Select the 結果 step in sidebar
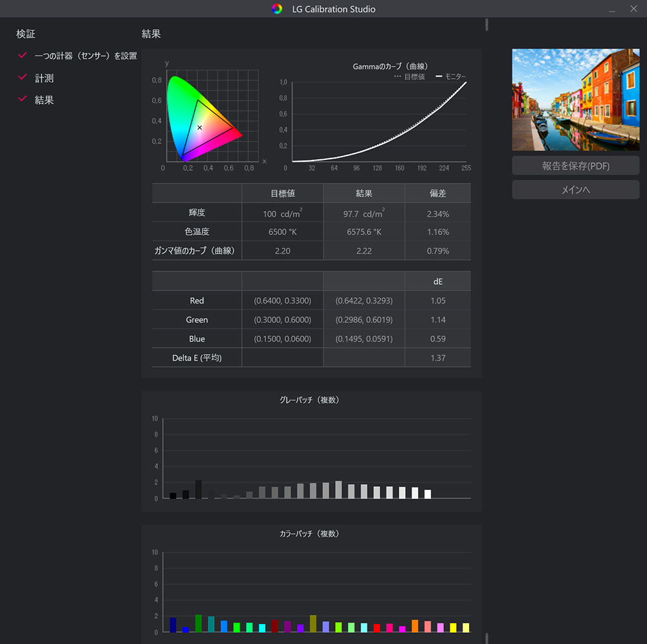This screenshot has width=647, height=644. 44,100
